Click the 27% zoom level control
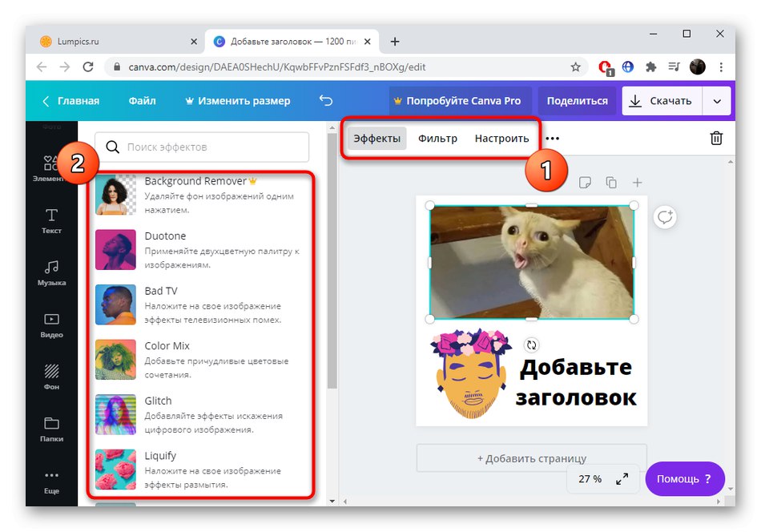Image resolution: width=761 pixels, height=532 pixels. point(590,478)
